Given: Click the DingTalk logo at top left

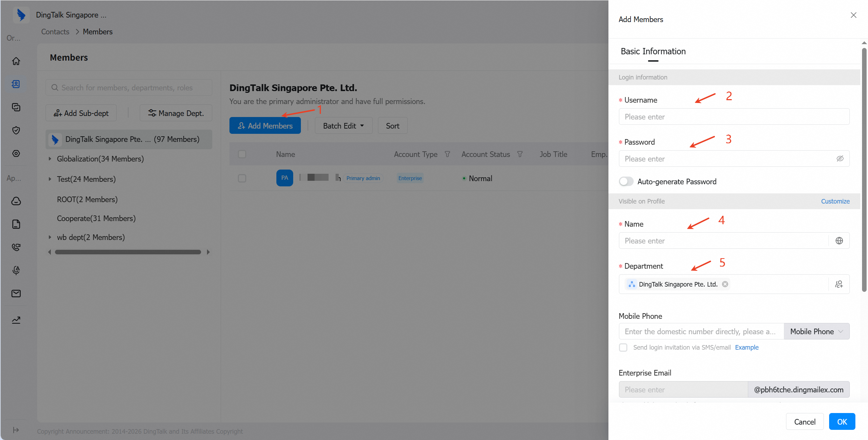Looking at the screenshot, I should [x=21, y=15].
